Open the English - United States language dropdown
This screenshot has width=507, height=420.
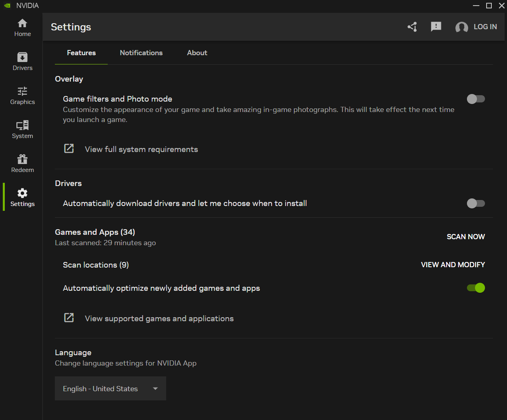[111, 388]
